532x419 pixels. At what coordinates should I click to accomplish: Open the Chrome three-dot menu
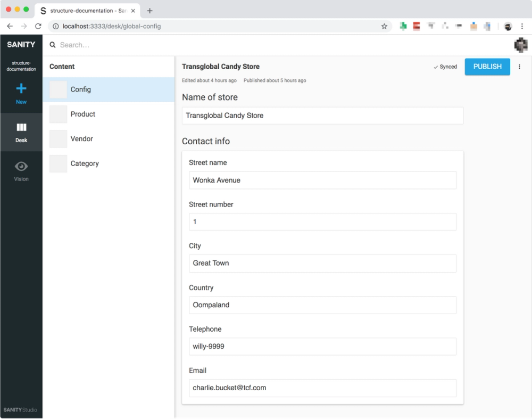[x=522, y=26]
